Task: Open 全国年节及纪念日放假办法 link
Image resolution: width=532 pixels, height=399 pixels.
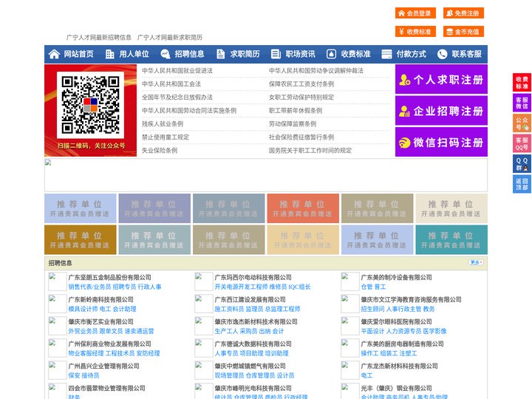Action: click(177, 98)
